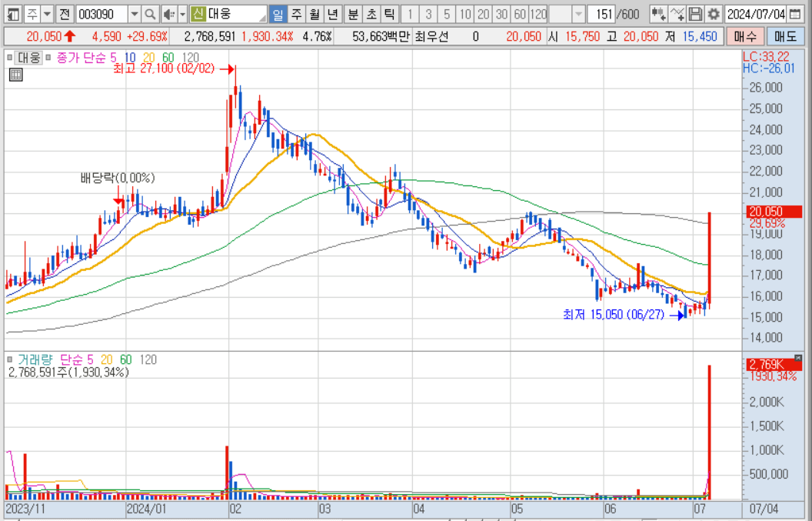Screen dimensions: 812x521
Task: Switch to second 초 chart period
Action: pos(371,14)
